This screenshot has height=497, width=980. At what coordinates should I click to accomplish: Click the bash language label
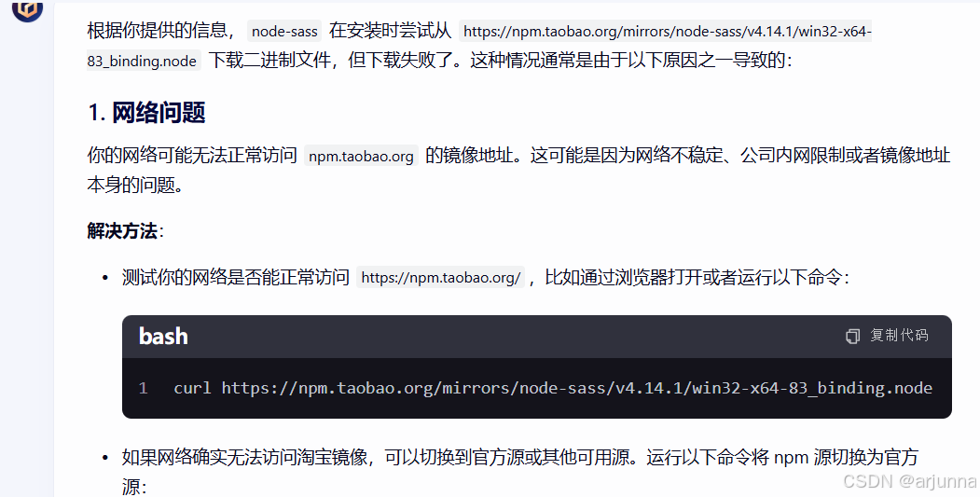pyautogui.click(x=163, y=337)
